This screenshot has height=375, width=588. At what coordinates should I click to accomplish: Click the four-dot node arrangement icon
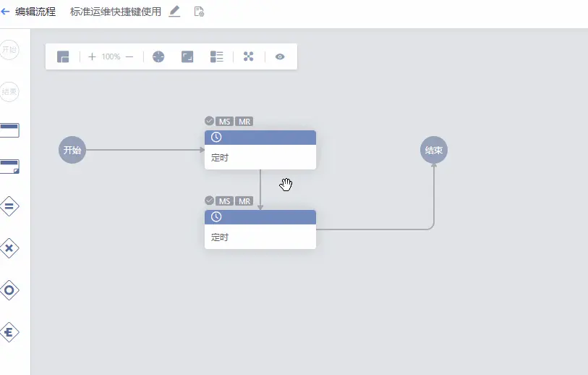(249, 56)
